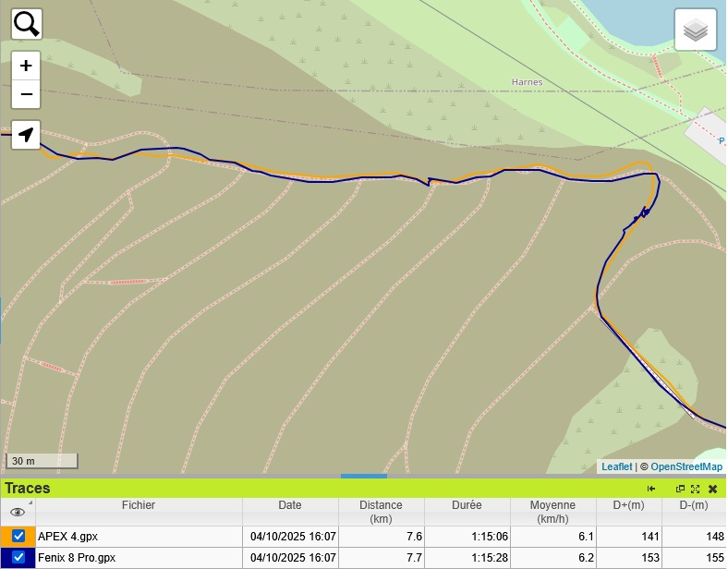Open the Leaflet attribution link
Screen dimensions: 728x569
pyautogui.click(x=616, y=466)
